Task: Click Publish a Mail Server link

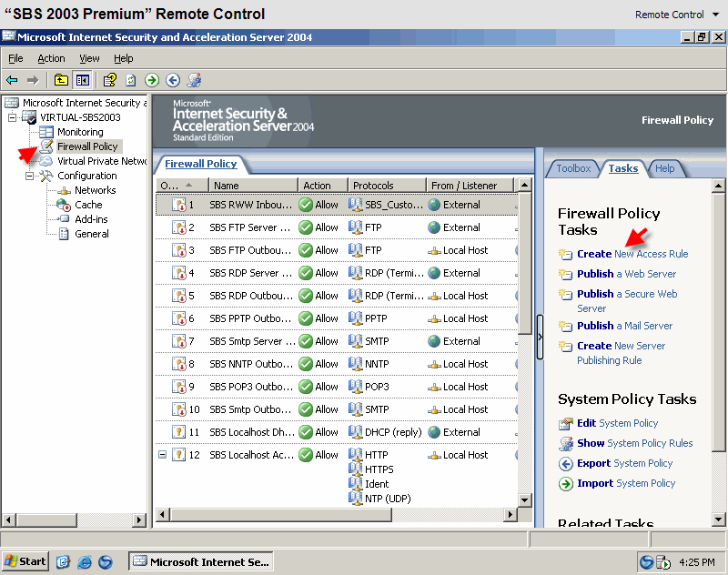Action: (x=624, y=326)
